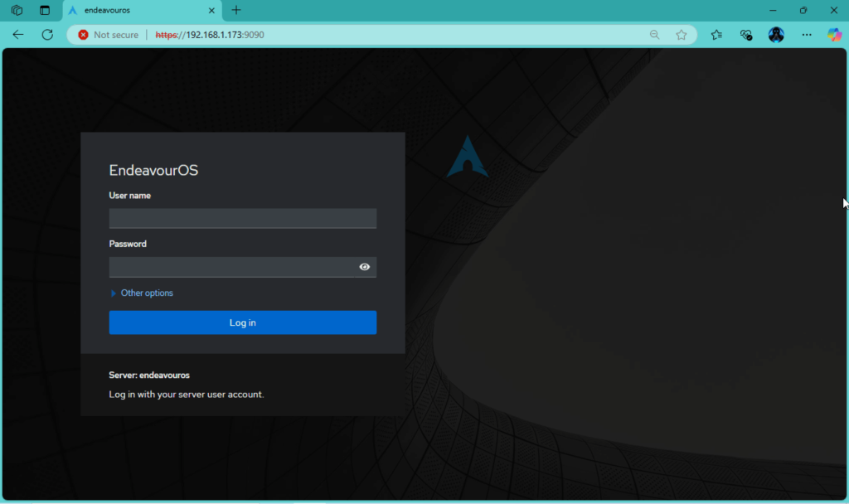Select the endeavouros browser tab
The image size is (849, 504).
click(142, 10)
